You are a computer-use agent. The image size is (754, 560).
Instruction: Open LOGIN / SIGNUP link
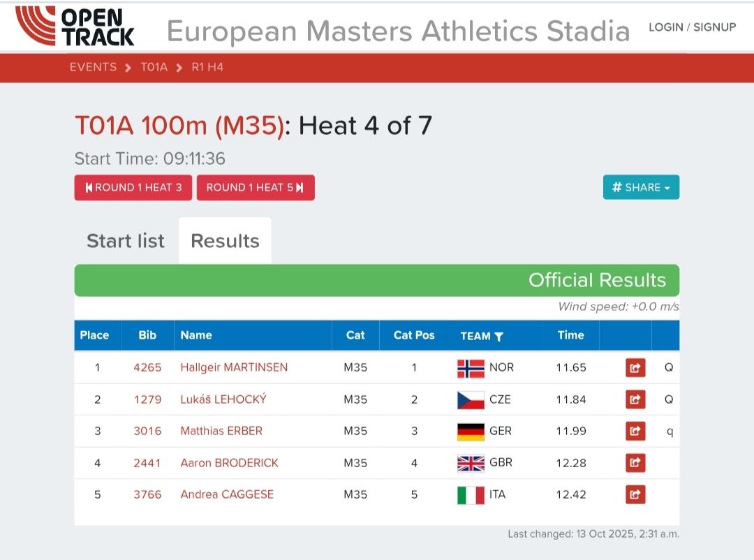[x=692, y=27]
